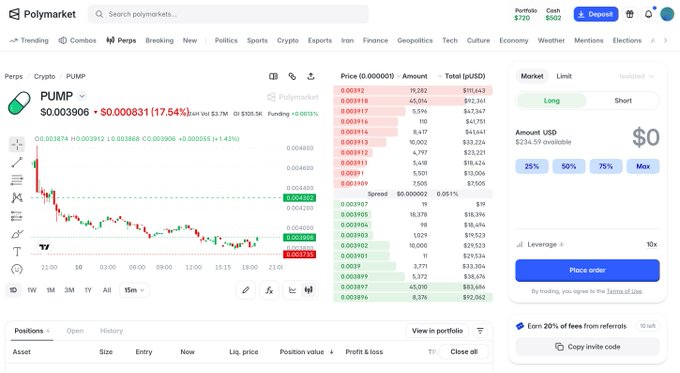Click the Search polymarkets field

(x=228, y=14)
